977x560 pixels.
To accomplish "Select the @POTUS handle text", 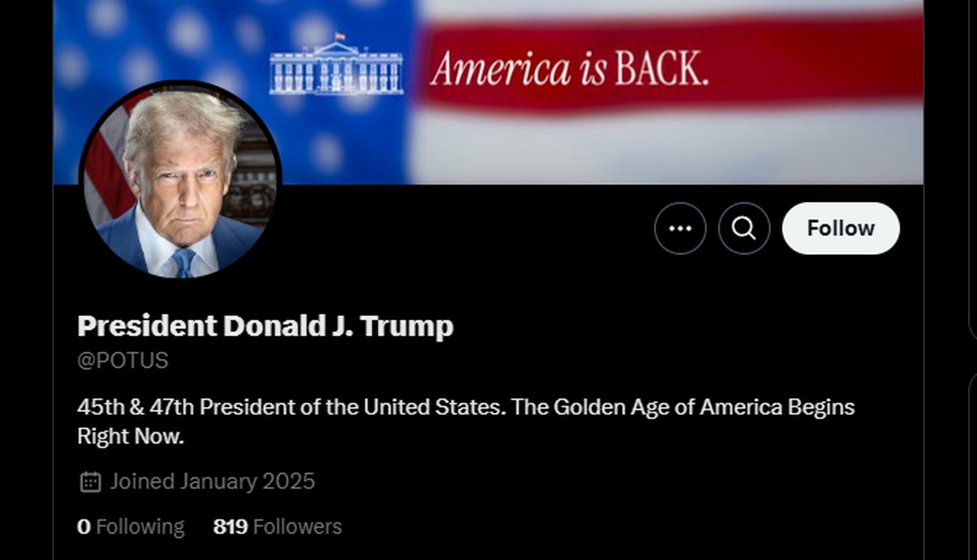I will point(123,361).
